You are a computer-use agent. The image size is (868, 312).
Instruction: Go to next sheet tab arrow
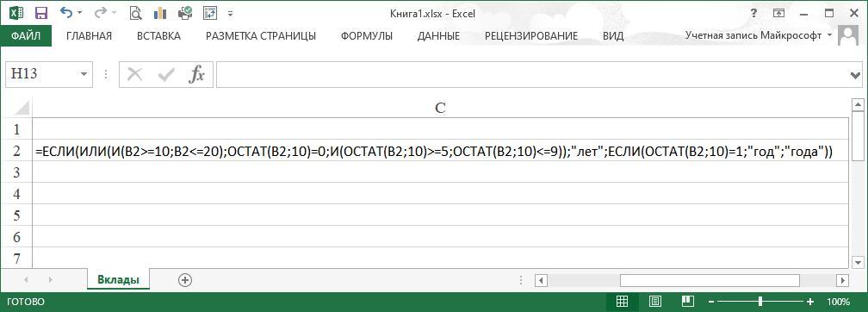coord(51,280)
